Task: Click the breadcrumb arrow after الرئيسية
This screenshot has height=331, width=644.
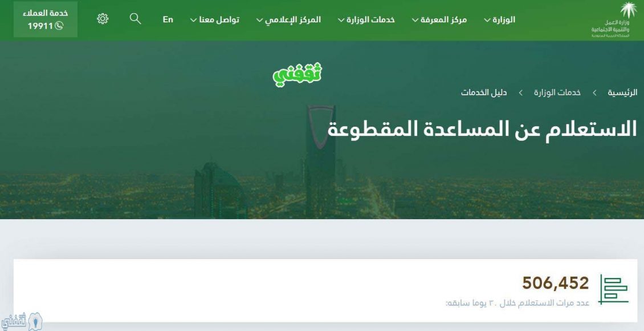Action: point(594,93)
